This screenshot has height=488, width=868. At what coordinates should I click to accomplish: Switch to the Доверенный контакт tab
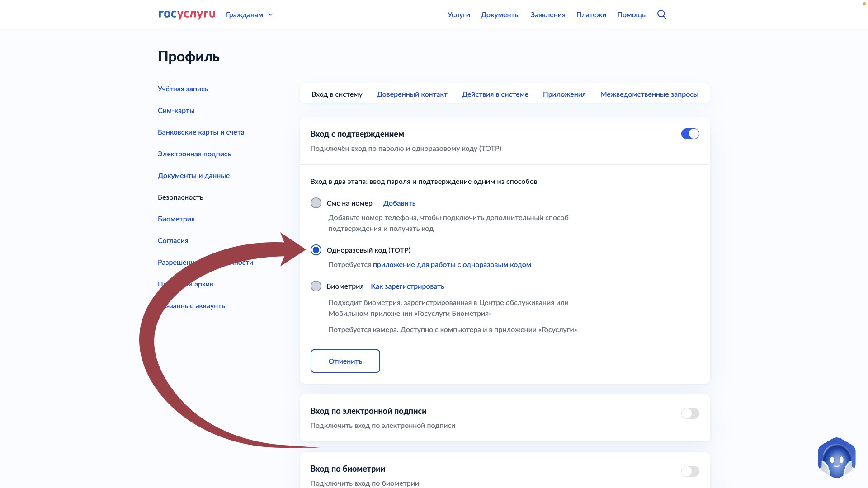(x=412, y=94)
